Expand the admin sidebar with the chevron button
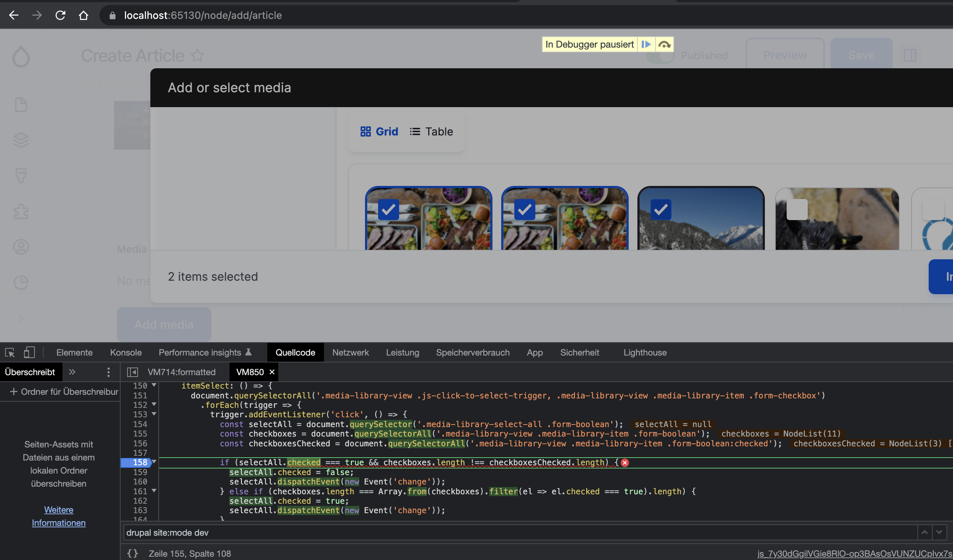 [x=21, y=318]
